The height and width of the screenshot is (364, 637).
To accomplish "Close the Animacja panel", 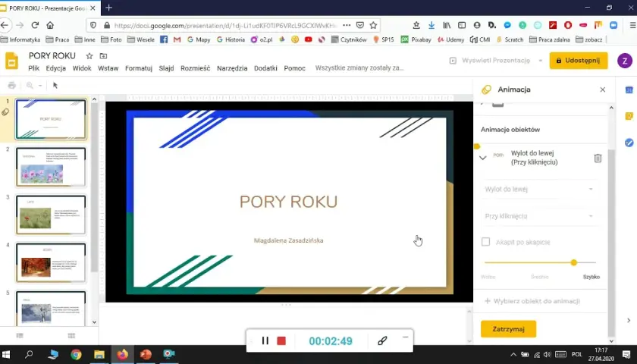I will tap(602, 89).
